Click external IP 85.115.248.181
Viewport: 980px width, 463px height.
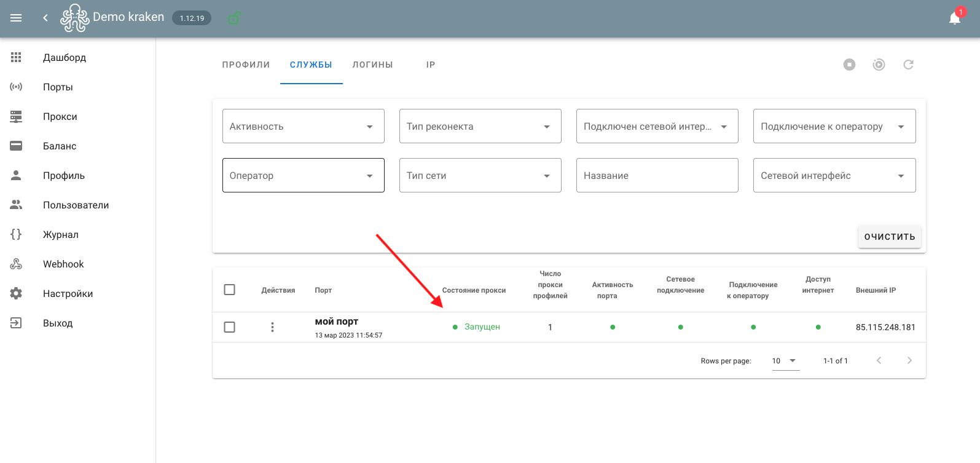tap(885, 327)
